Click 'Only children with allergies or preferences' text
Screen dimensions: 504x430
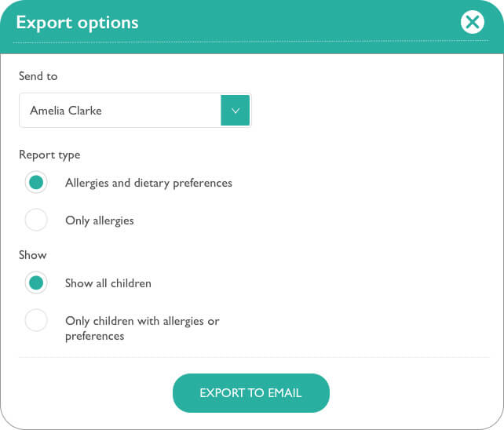tap(142, 328)
